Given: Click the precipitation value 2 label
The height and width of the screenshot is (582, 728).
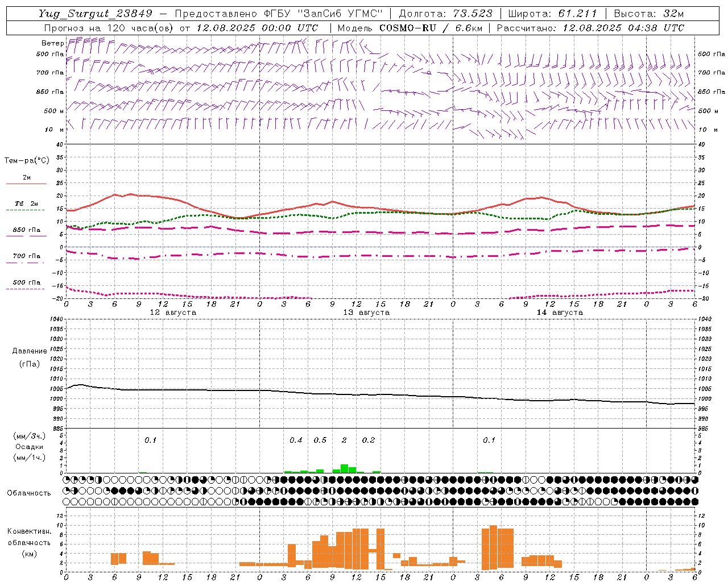Looking at the screenshot, I should (x=344, y=440).
